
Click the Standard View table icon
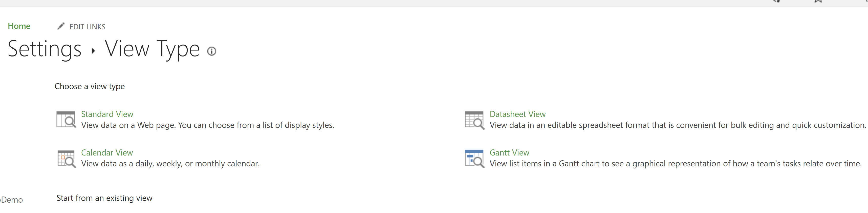(66, 120)
